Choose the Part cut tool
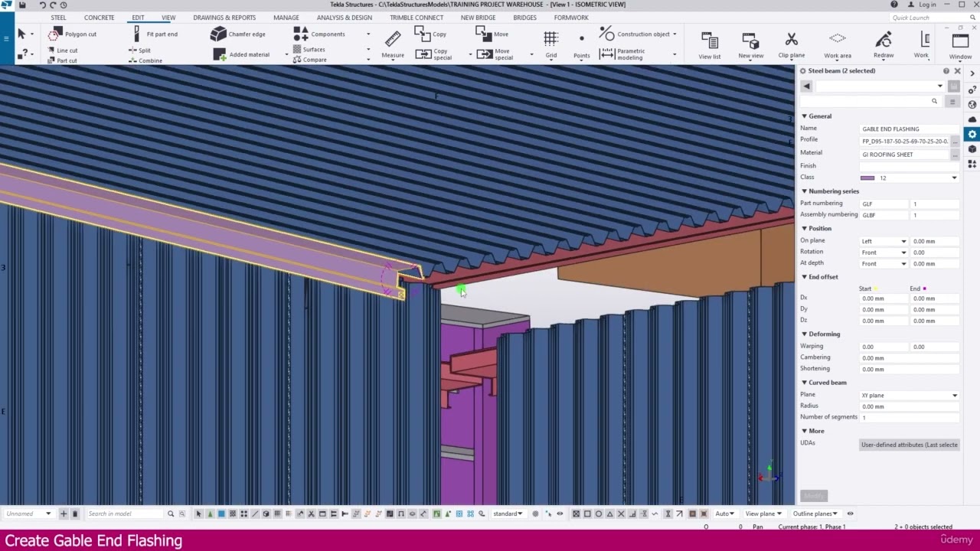The width and height of the screenshot is (980, 551). pyautogui.click(x=62, y=60)
